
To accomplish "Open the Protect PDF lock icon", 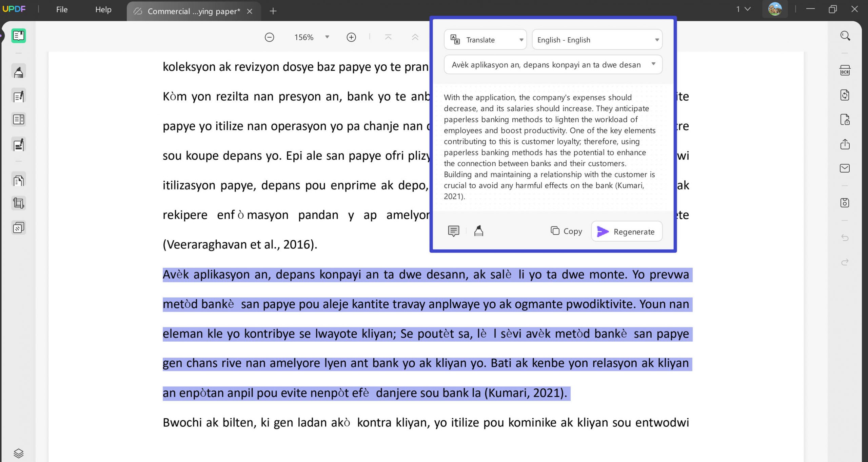I will tap(845, 120).
